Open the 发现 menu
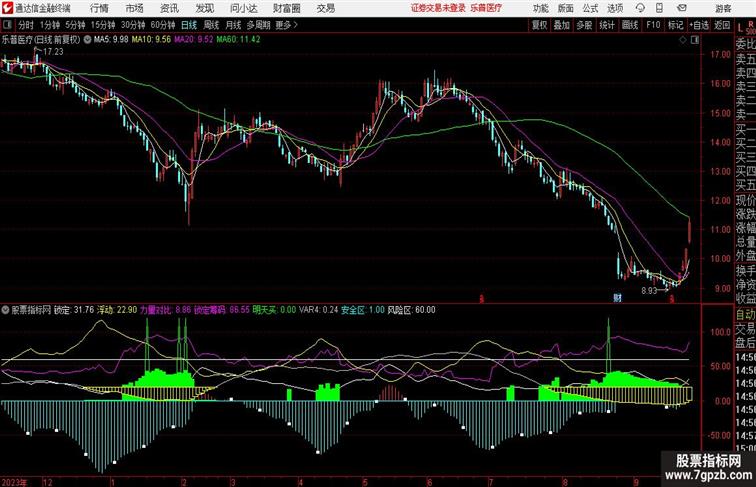Viewport: 756px width, 487px height. 204,8
